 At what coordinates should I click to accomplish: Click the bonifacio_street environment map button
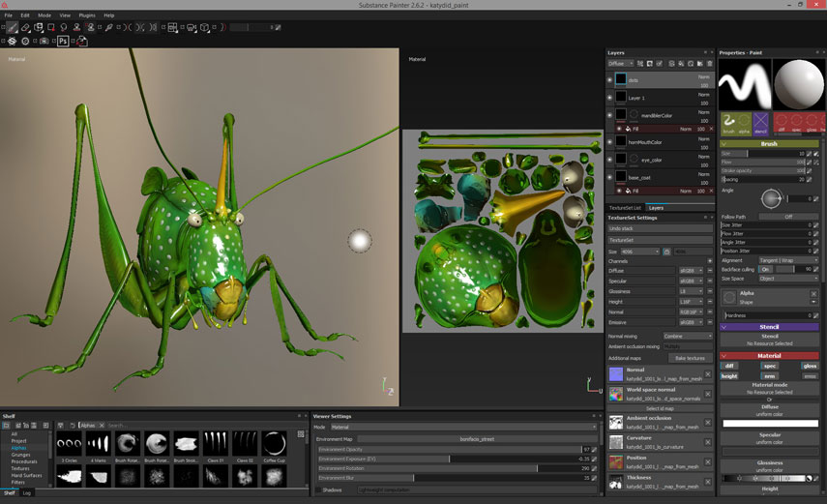[x=477, y=439]
